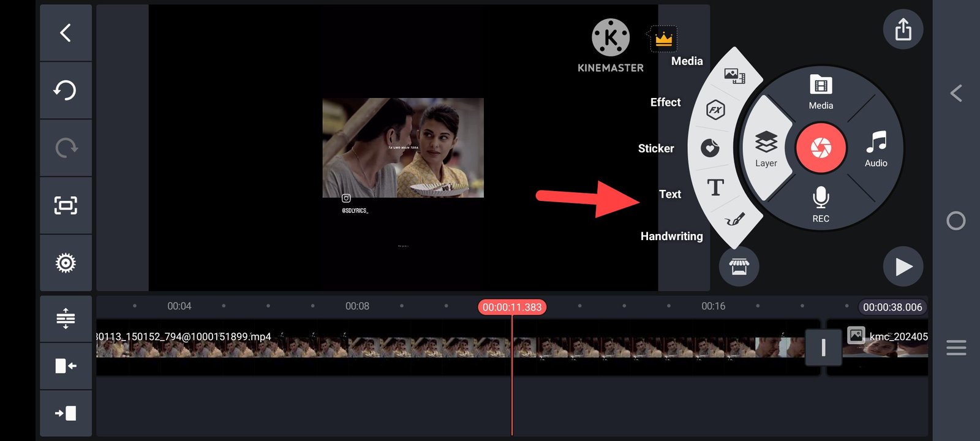Screen dimensions: 980x441
Task: Play the project preview
Action: 903,266
